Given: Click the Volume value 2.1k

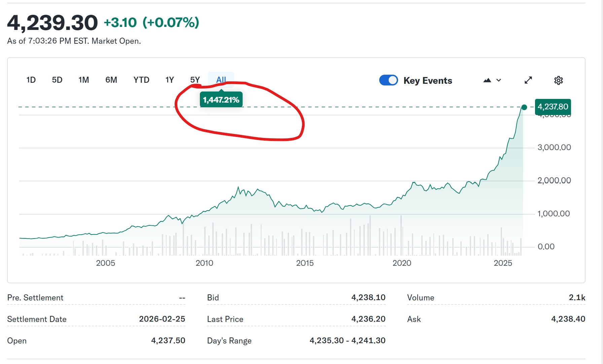Looking at the screenshot, I should [x=577, y=297].
